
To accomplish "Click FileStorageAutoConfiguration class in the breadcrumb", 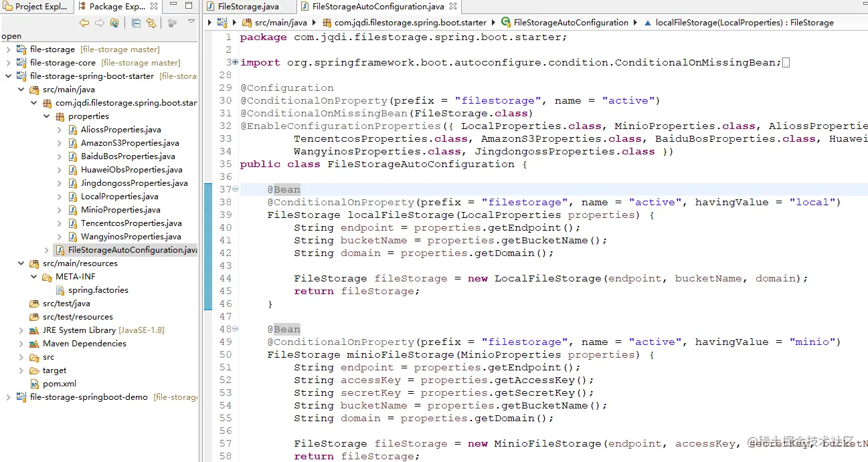I will tap(565, 22).
